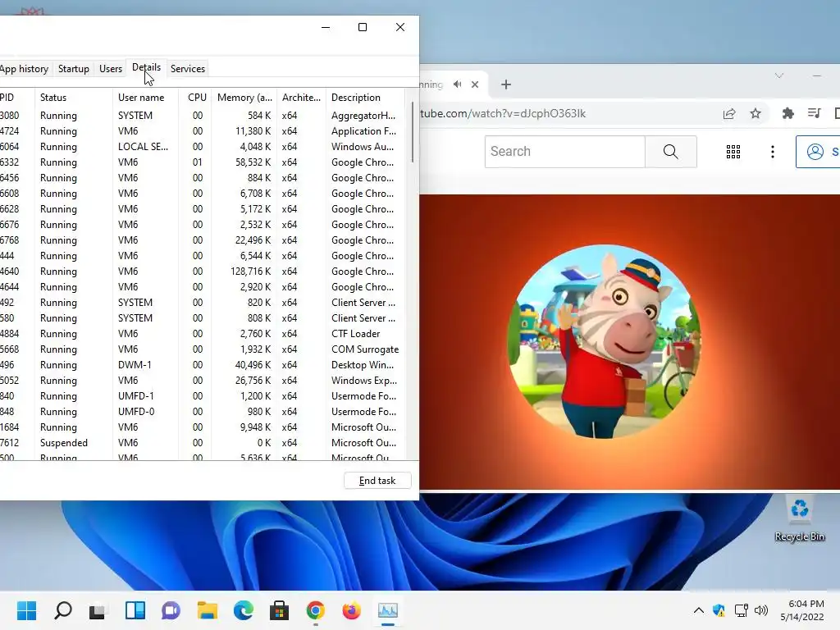Sort by the Memory column header
This screenshot has width=840, height=630.
click(244, 98)
